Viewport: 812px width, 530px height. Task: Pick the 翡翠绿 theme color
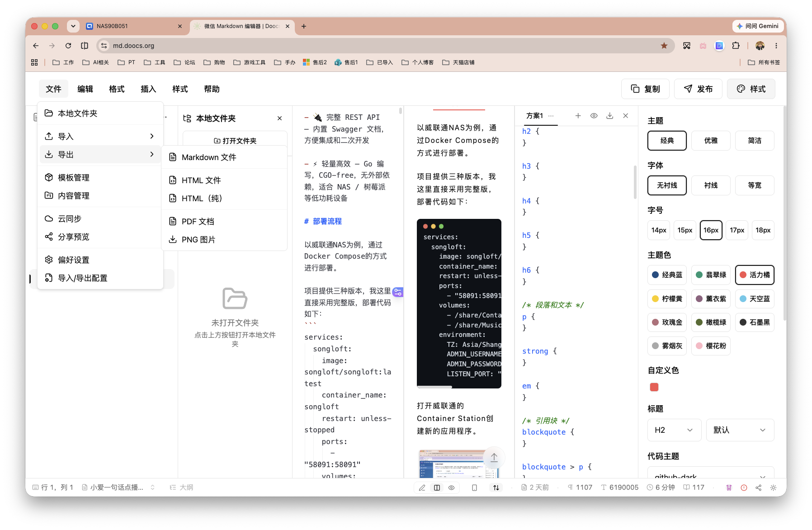tap(711, 275)
